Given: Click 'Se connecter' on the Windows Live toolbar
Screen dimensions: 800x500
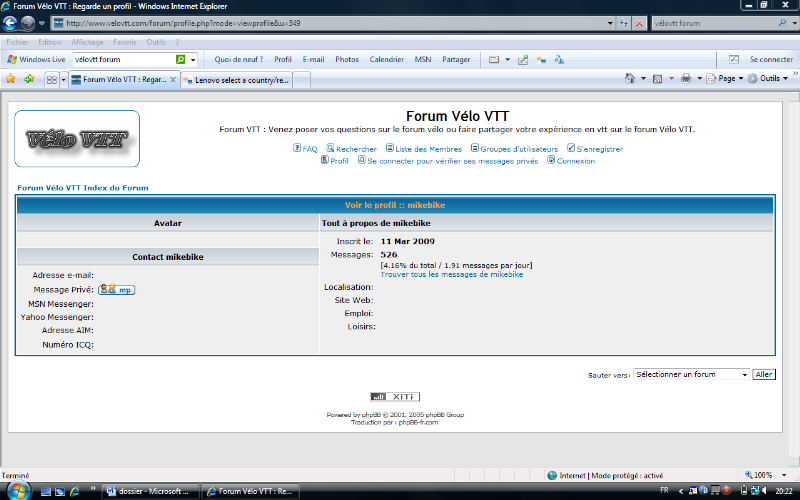Looking at the screenshot, I should click(x=771, y=59).
